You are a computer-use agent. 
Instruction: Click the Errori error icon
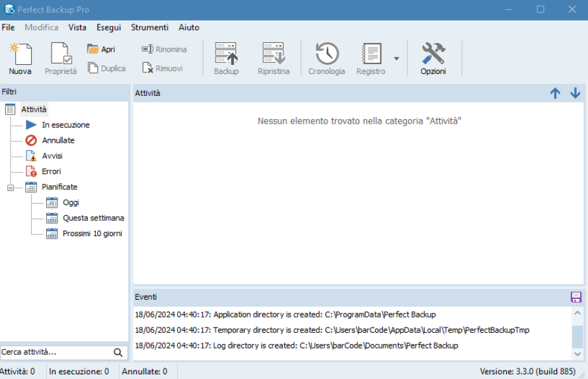pyautogui.click(x=31, y=171)
